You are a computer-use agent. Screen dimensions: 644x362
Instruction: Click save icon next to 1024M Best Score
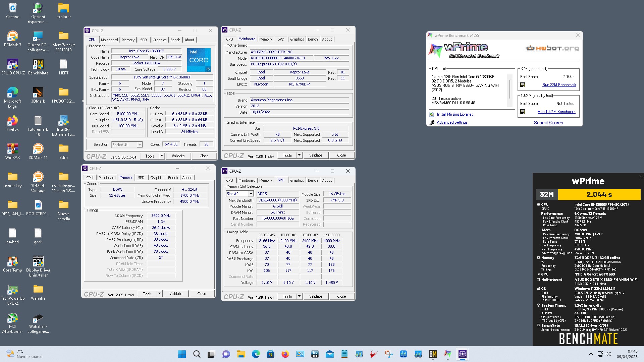[x=523, y=112]
